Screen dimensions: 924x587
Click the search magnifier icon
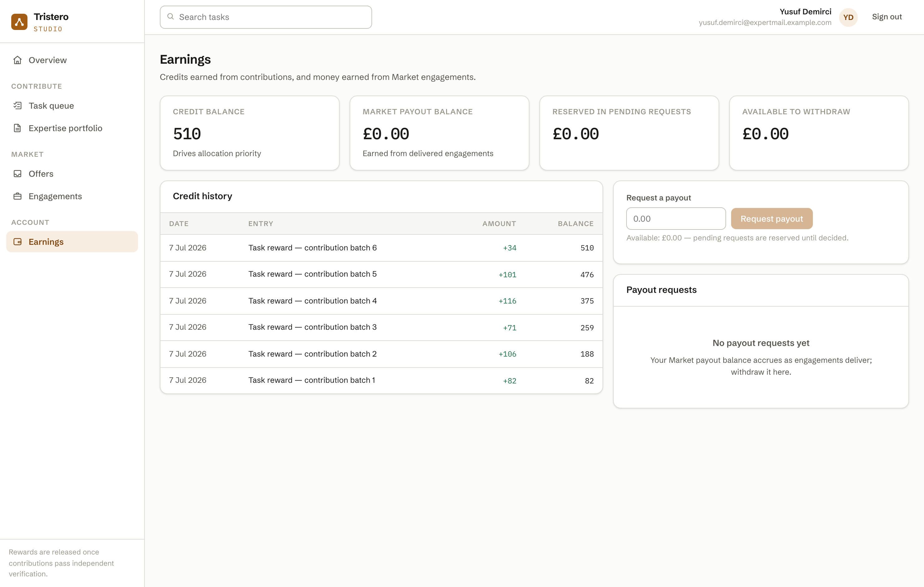(x=170, y=17)
